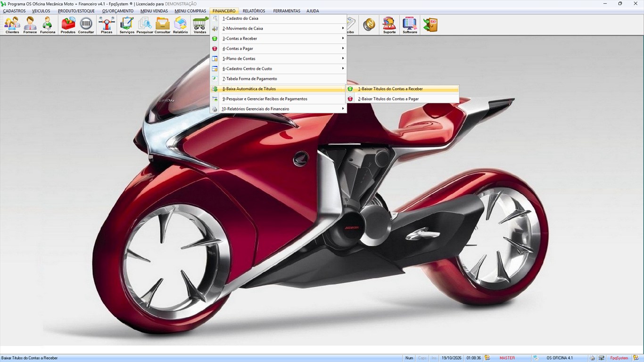Click the folder Consultar icon
644x362 pixels.
[163, 25]
